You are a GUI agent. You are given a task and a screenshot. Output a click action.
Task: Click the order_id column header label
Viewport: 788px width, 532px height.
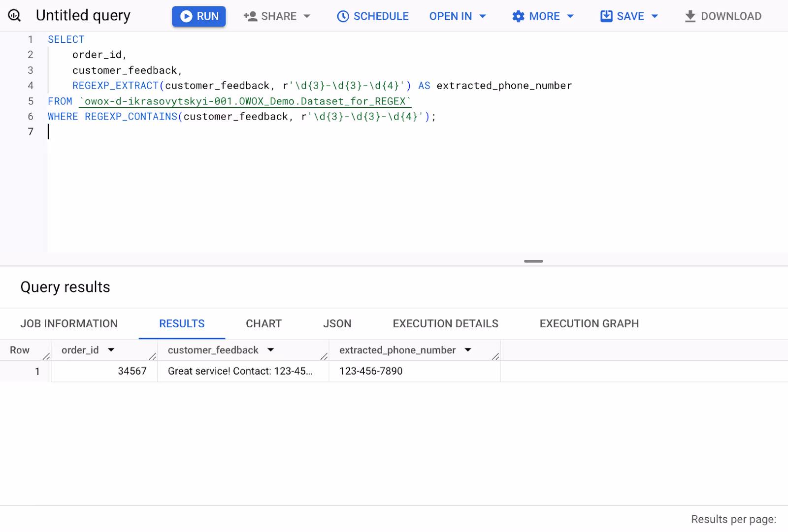click(x=80, y=350)
